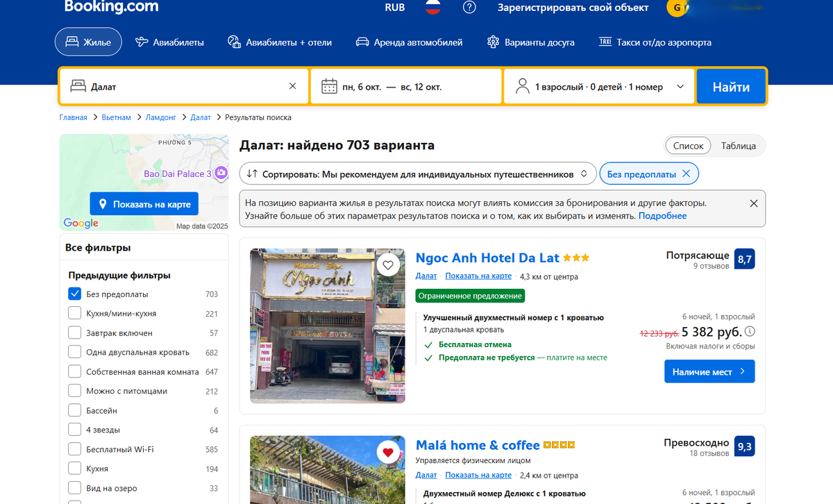The image size is (833, 504).
Task: Click the Malá home & coffee 9,3 rating badge
Action: pos(745,448)
